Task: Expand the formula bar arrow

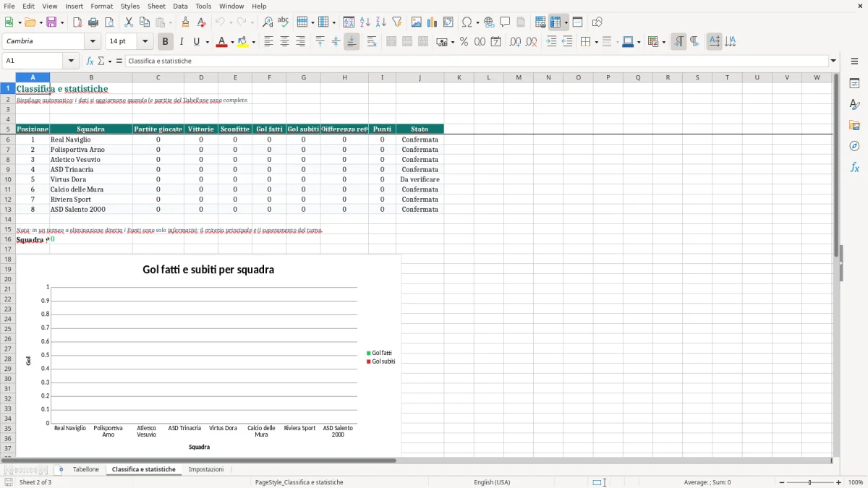Action: point(833,61)
